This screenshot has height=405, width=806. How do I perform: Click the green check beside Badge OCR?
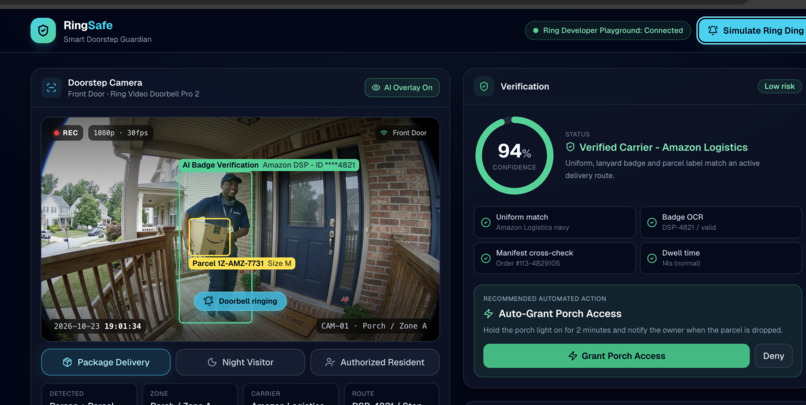(651, 223)
